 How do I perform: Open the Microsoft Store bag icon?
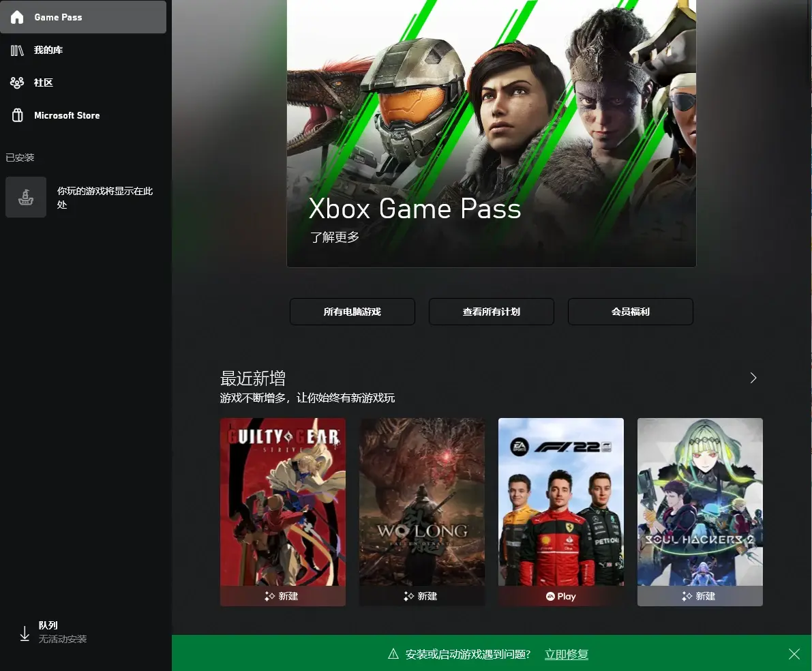[17, 115]
